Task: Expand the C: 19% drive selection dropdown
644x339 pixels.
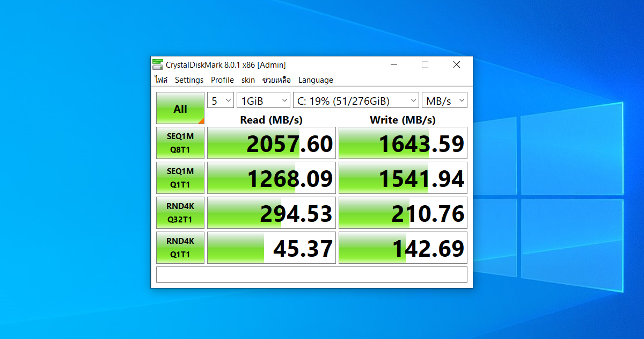Action: click(356, 100)
